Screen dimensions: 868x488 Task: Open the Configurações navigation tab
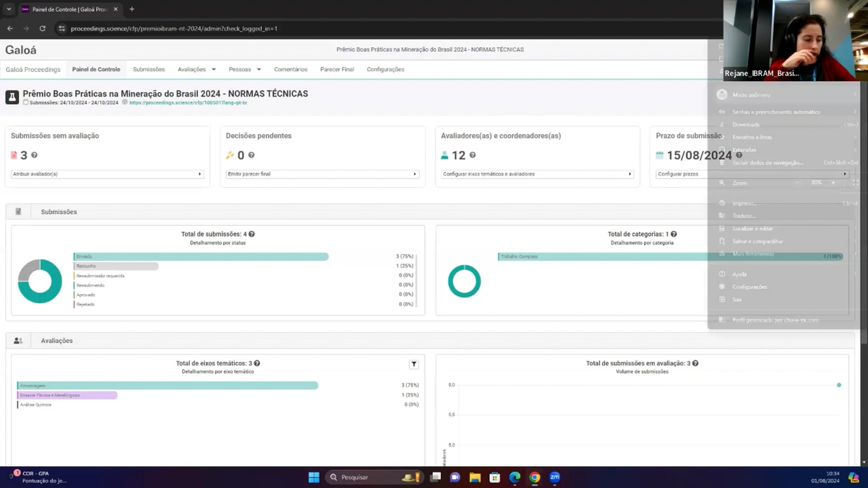coord(386,70)
